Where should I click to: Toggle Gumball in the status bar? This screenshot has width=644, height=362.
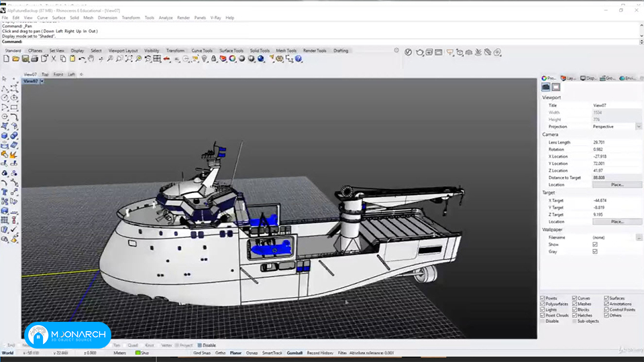coord(294,353)
